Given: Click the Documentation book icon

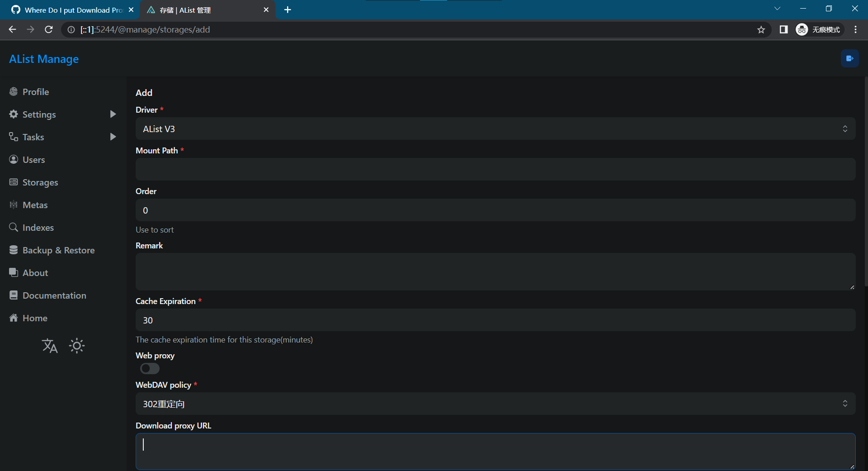Looking at the screenshot, I should click(x=14, y=295).
